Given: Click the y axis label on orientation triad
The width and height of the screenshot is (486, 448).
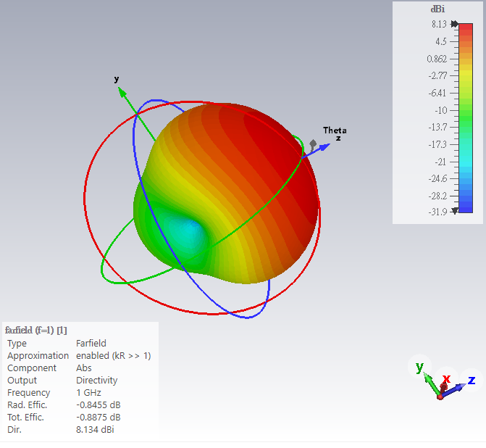Looking at the screenshot, I should tap(419, 367).
